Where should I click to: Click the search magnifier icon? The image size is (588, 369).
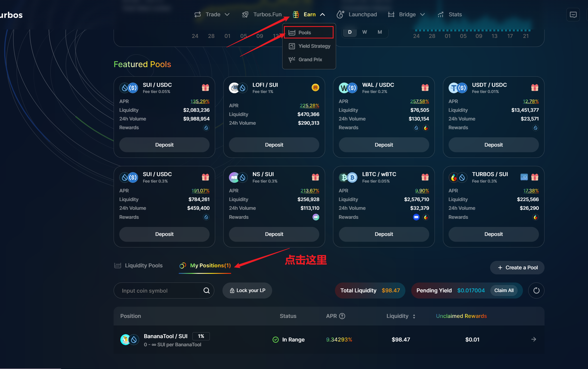(206, 290)
